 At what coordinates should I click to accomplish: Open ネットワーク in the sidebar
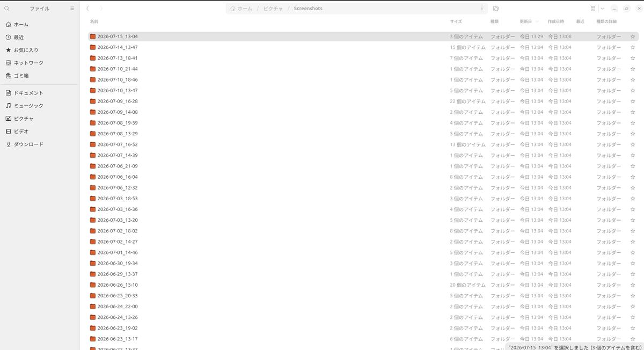(x=40, y=63)
